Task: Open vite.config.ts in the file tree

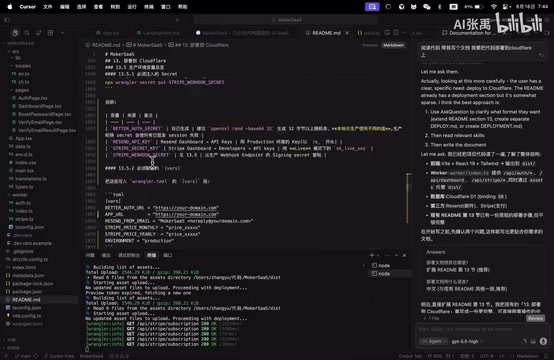Action: pos(26,316)
